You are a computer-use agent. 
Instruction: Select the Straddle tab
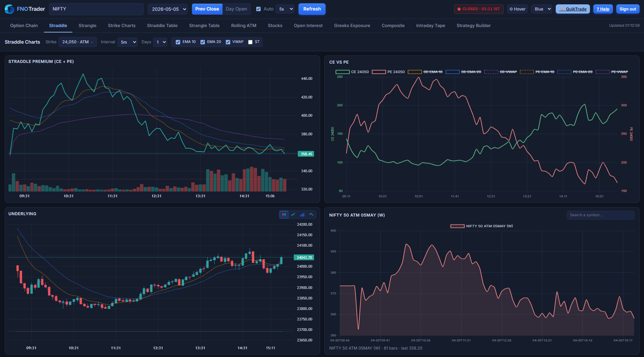click(58, 26)
